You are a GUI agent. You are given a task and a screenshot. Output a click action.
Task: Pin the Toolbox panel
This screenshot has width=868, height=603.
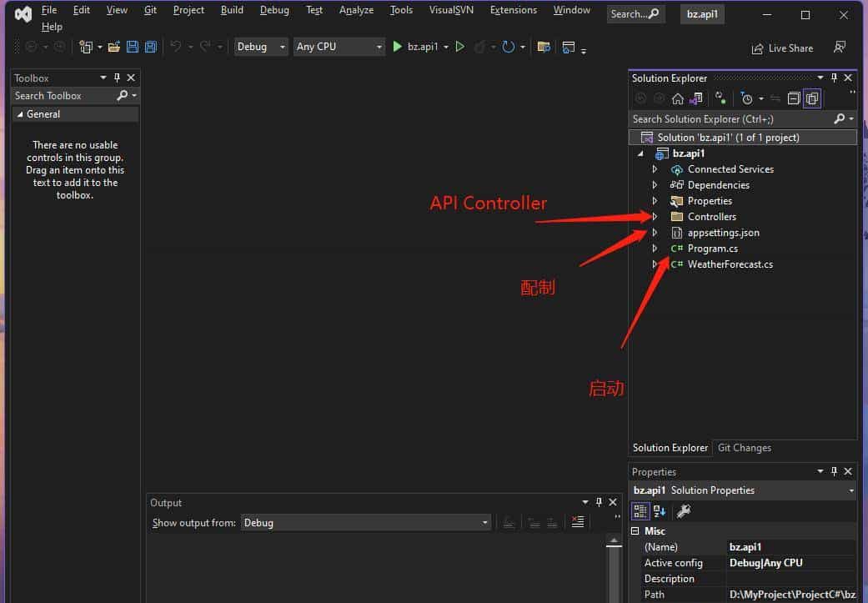[117, 78]
